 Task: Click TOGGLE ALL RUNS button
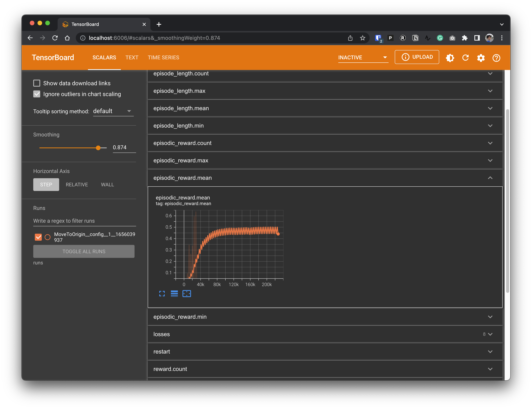pyautogui.click(x=84, y=251)
